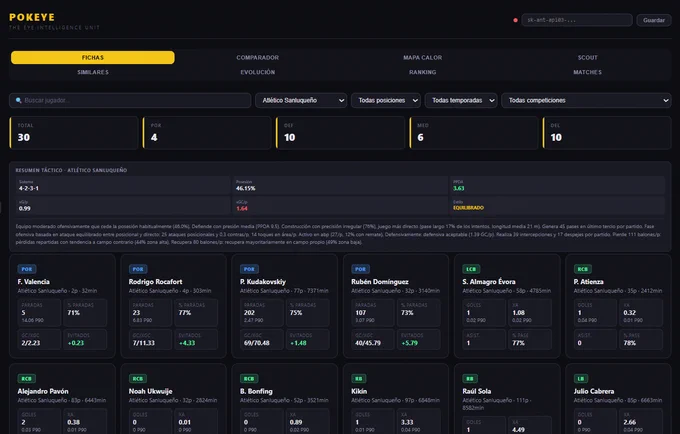Image resolution: width=680 pixels, height=434 pixels.
Task: Open the Todas temporadas dropdown
Action: pos(461,100)
